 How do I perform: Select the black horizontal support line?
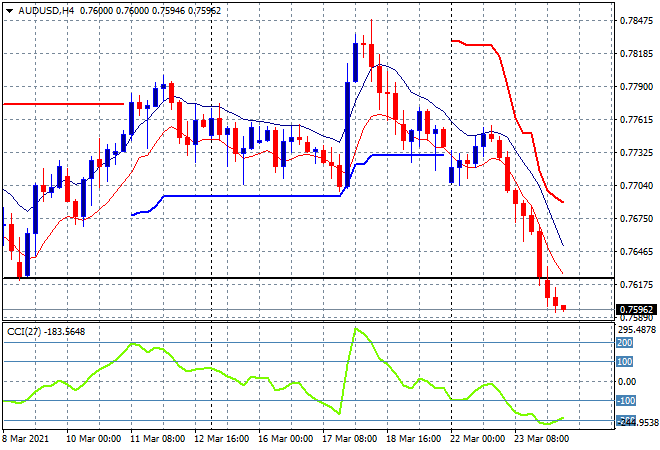[x=300, y=277]
